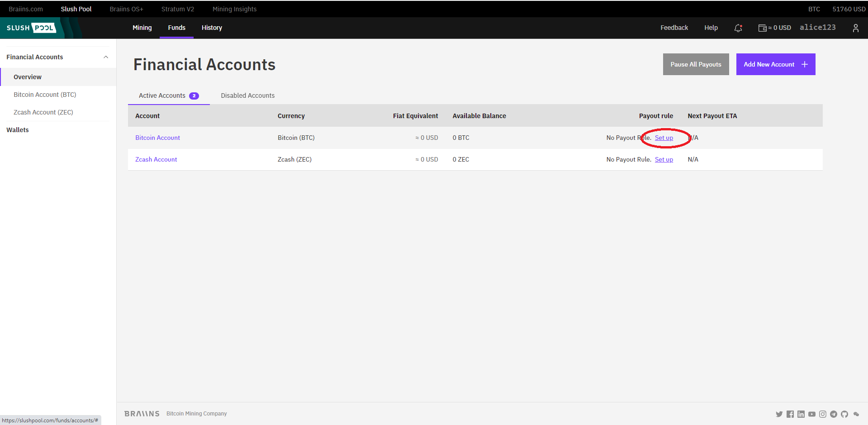The height and width of the screenshot is (425, 868).
Task: Select Overview in the sidebar
Action: 58,77
